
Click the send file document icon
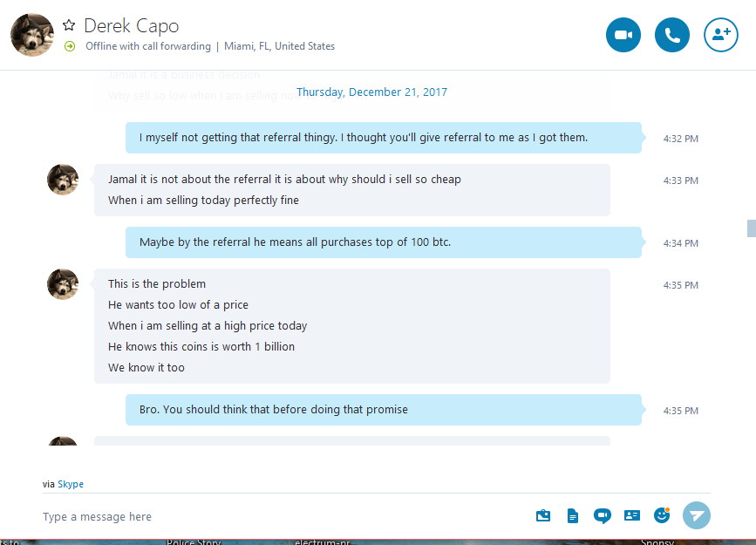(x=573, y=515)
